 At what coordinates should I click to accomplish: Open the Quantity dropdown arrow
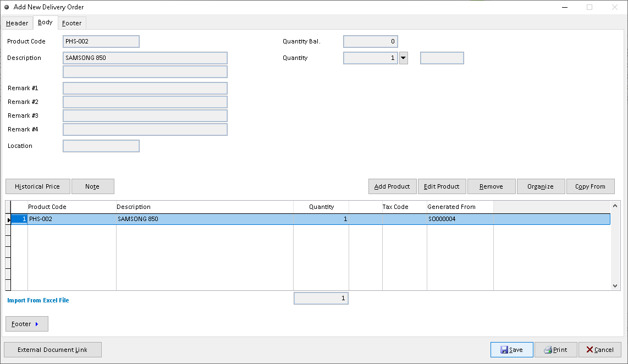click(403, 58)
